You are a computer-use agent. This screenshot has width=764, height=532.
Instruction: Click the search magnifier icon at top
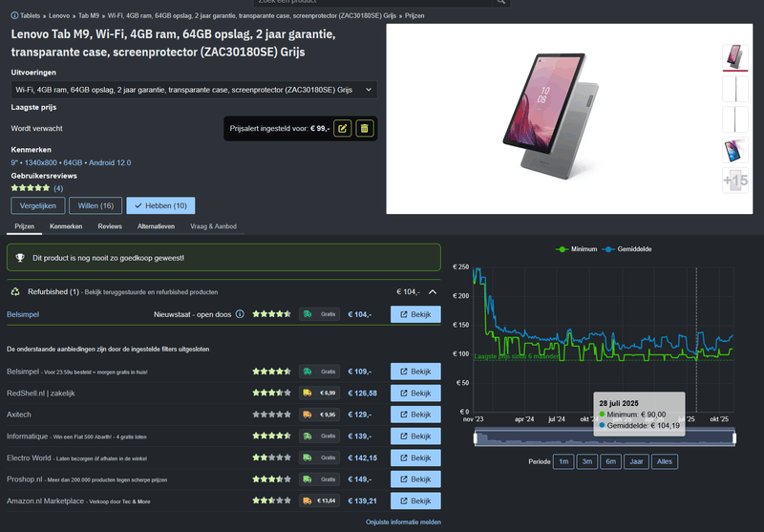500,2
